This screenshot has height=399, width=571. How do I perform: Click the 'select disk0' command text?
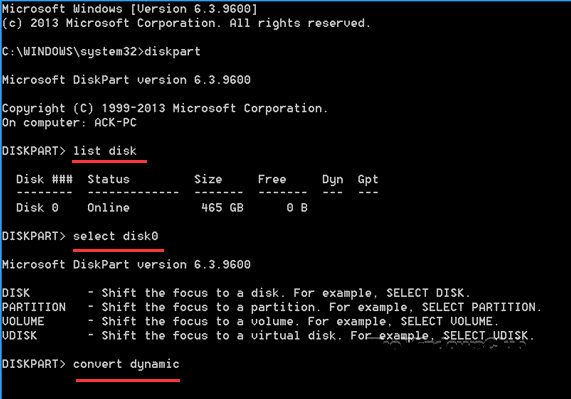tap(116, 236)
